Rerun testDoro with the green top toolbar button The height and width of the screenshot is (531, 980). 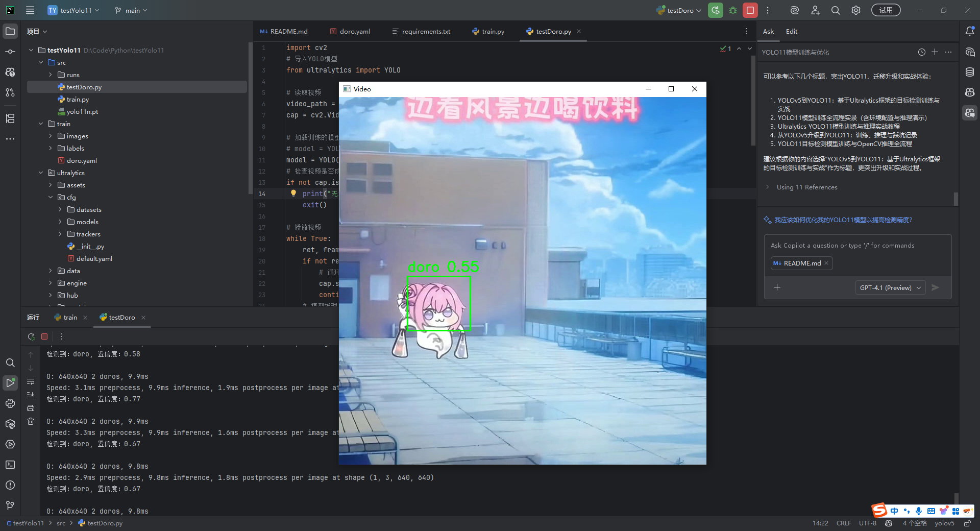pos(716,10)
